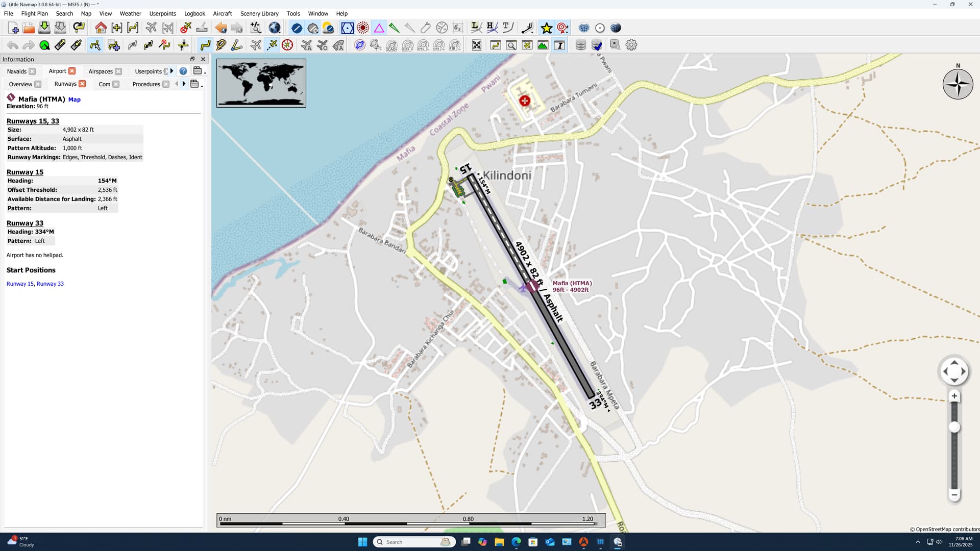Click the magenta triangle toolbar icon
The image size is (980, 551).
(x=379, y=28)
